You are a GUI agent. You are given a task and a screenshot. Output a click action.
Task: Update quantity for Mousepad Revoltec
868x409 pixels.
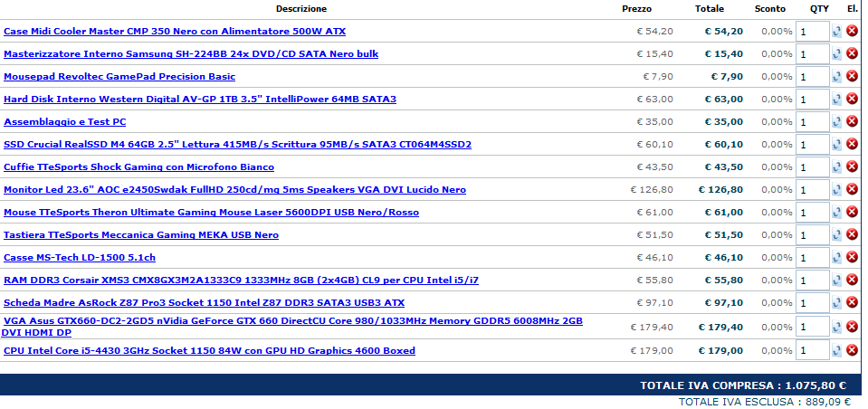pos(836,77)
